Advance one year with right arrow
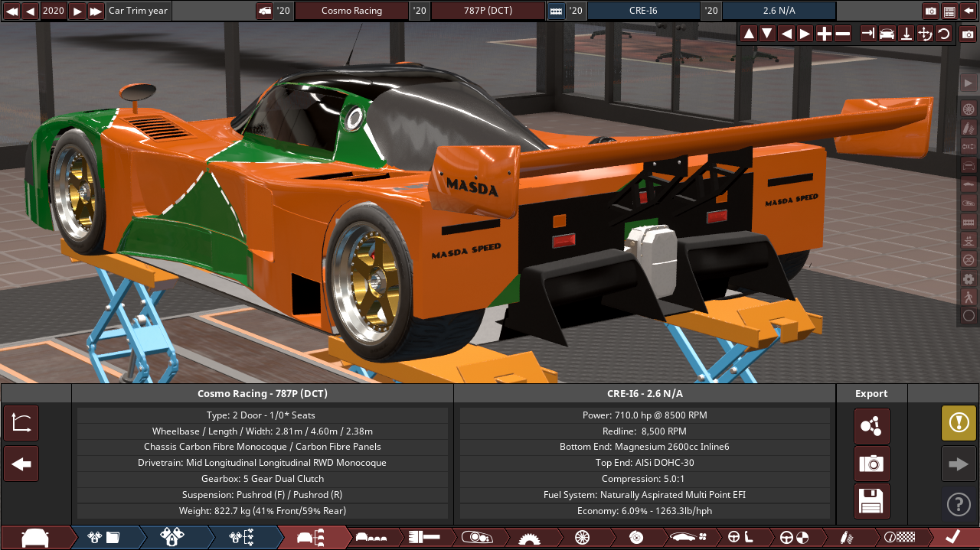Screen dimensions: 980x550 click(x=77, y=11)
